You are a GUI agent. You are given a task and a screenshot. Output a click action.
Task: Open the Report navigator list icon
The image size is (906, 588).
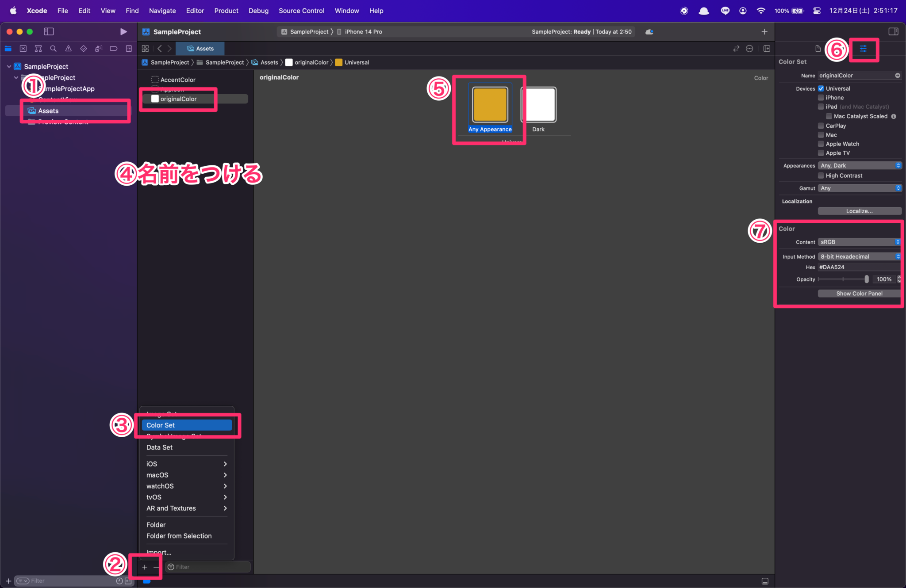(129, 49)
